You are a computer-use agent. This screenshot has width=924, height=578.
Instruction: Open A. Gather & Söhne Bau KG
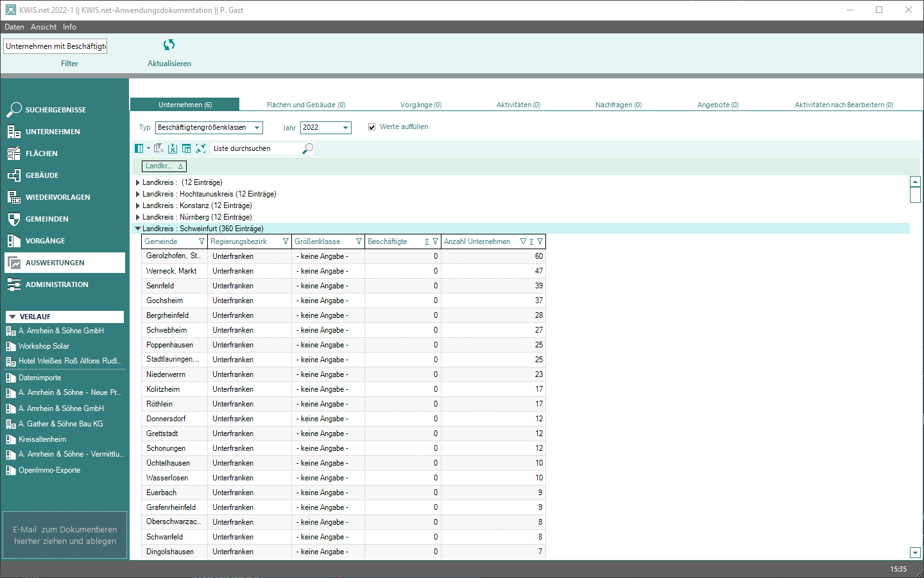coord(60,424)
